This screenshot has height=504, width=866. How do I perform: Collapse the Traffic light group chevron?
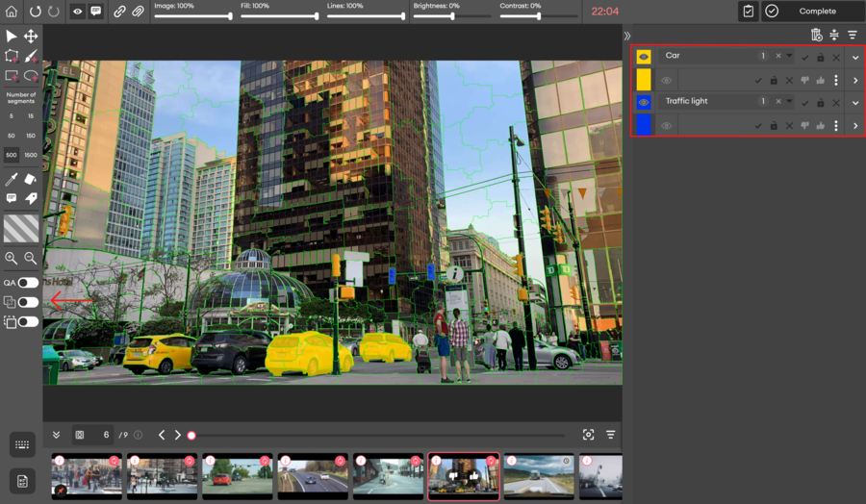point(855,103)
